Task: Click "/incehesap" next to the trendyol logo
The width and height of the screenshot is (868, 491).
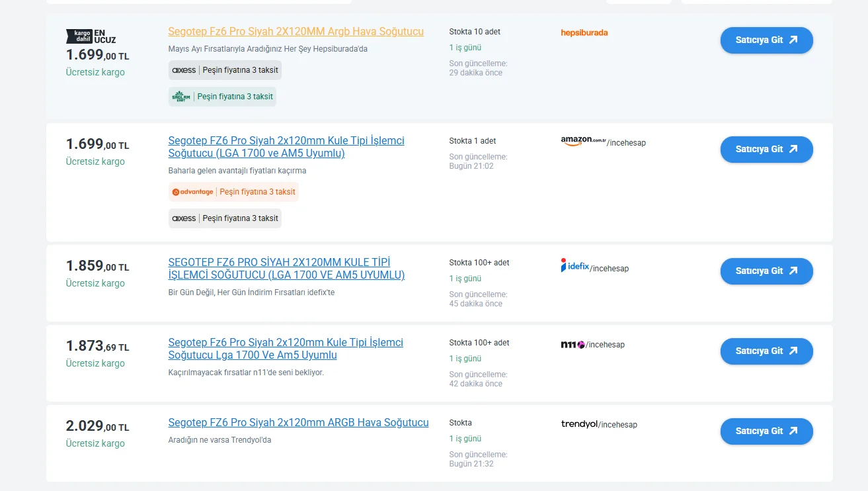Action: (x=617, y=425)
